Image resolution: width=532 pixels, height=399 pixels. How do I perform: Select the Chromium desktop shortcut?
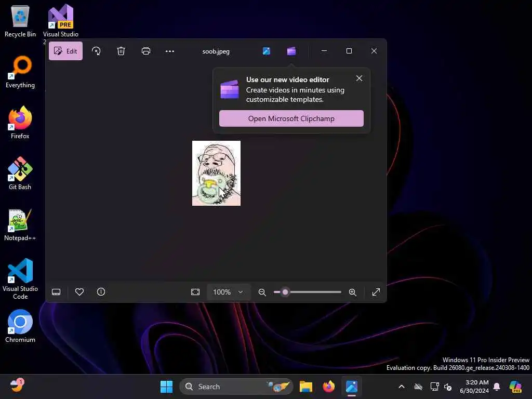click(20, 326)
